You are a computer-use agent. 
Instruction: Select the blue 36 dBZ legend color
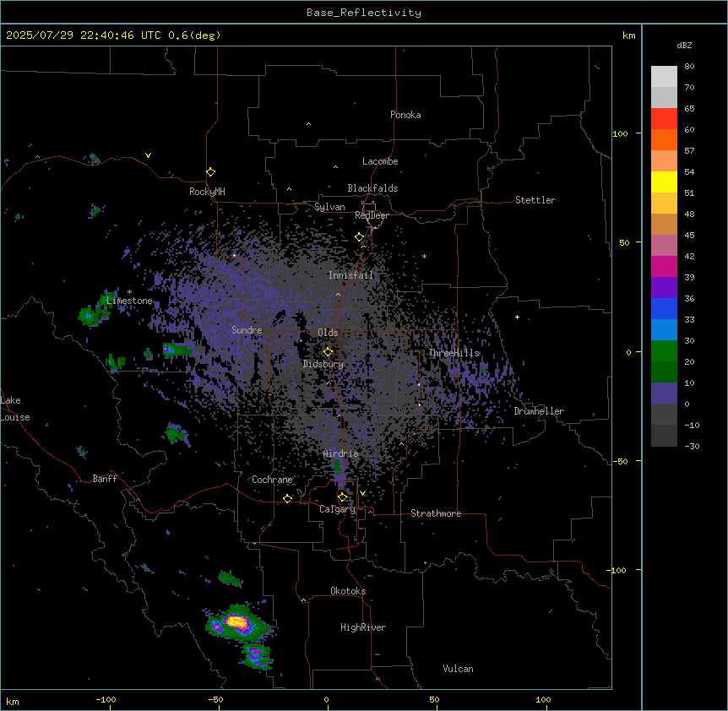click(664, 308)
